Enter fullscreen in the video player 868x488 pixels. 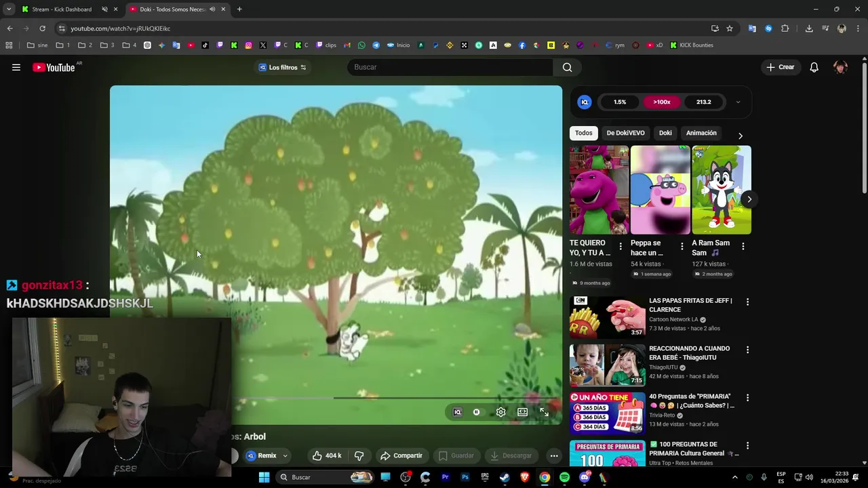click(x=544, y=412)
